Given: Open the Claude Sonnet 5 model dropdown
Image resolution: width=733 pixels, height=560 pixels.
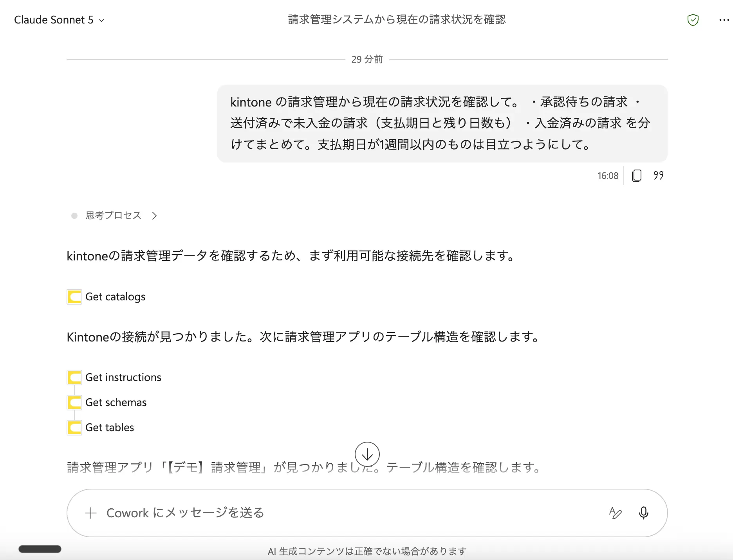Looking at the screenshot, I should 59,20.
